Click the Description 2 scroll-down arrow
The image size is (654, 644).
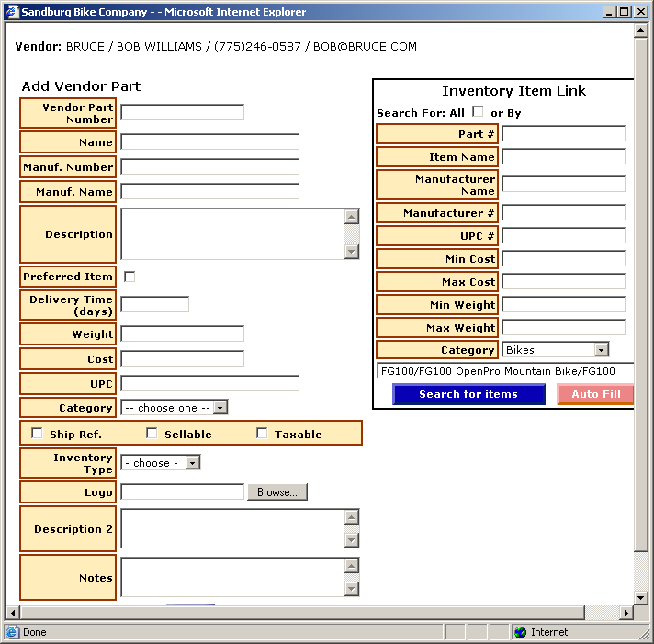click(352, 541)
